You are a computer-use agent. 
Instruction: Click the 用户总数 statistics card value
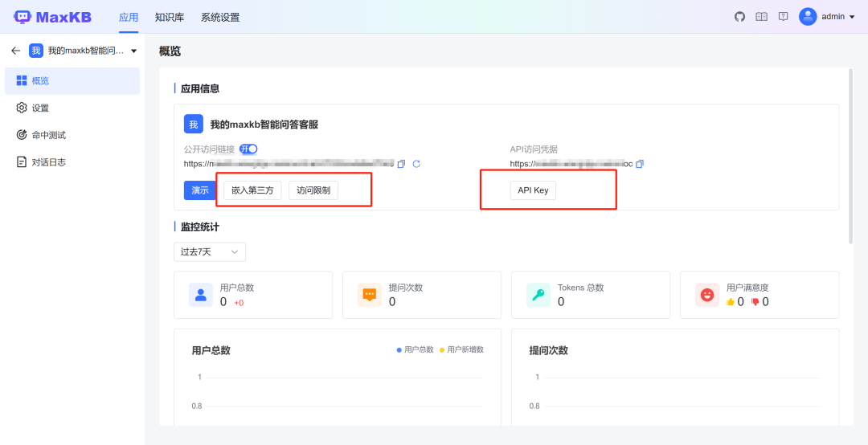point(223,302)
